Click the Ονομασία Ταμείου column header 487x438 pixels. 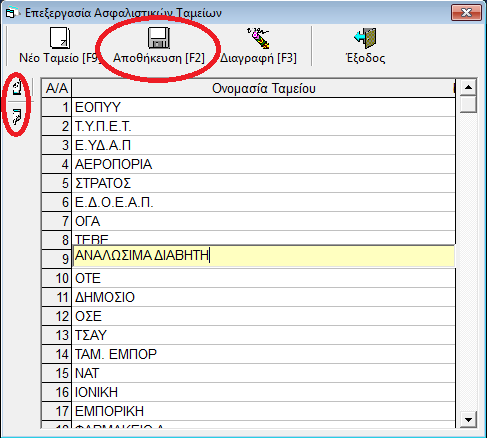click(x=263, y=89)
